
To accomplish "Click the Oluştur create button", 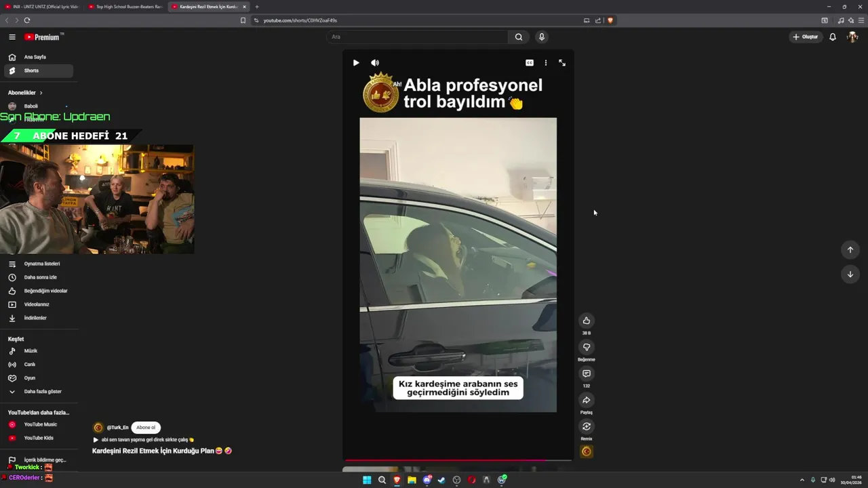I will pos(806,37).
